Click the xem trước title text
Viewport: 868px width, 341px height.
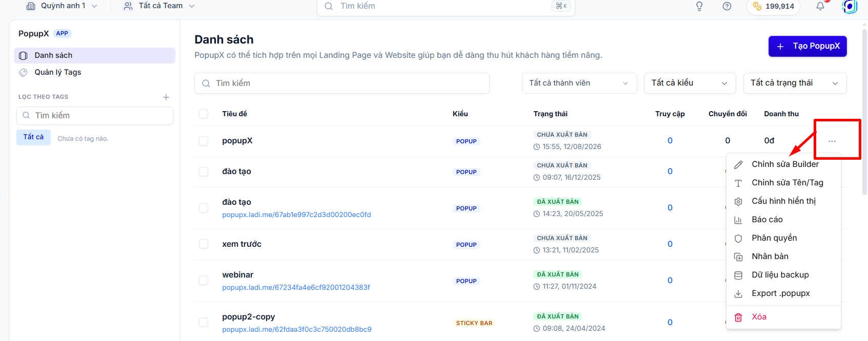(x=242, y=244)
